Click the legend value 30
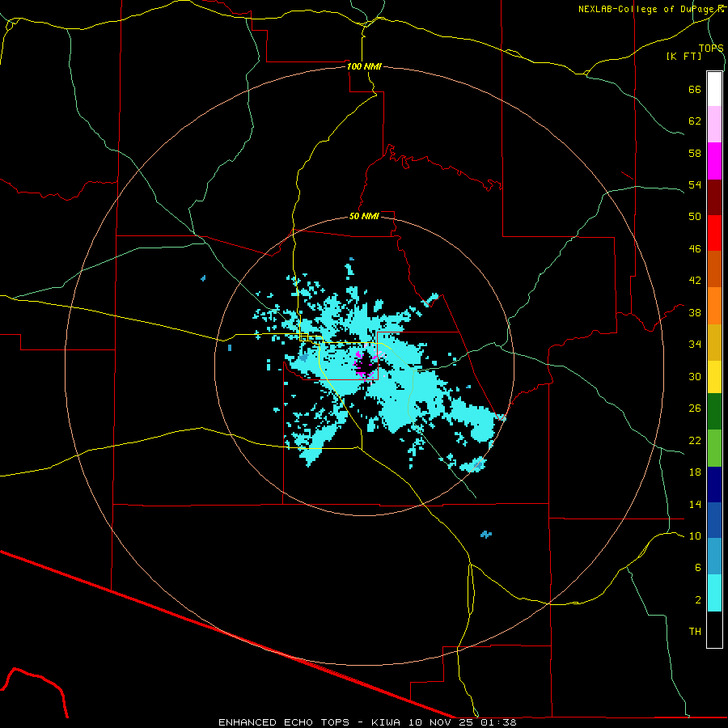Image resolution: width=728 pixels, height=728 pixels. (x=695, y=376)
